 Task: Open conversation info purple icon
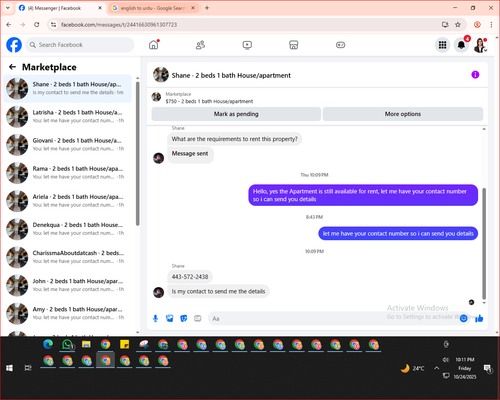[475, 75]
